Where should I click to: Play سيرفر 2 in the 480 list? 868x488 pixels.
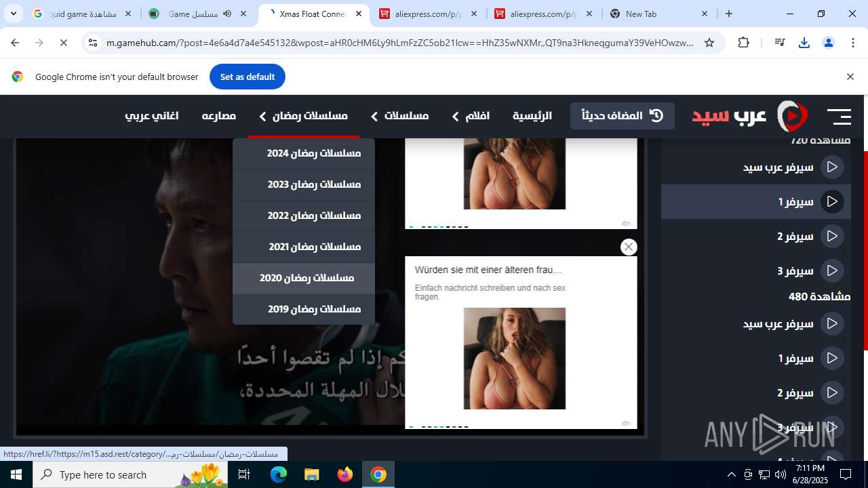click(756, 392)
